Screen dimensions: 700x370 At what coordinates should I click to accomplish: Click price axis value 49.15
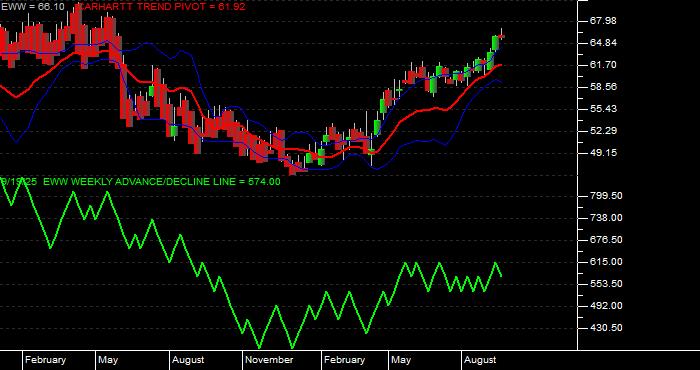coord(602,153)
